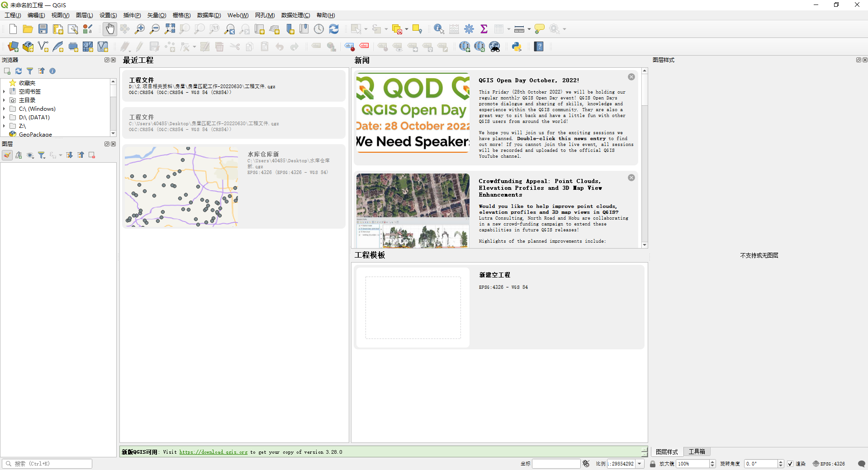Refresh the Browser panel

(x=19, y=71)
